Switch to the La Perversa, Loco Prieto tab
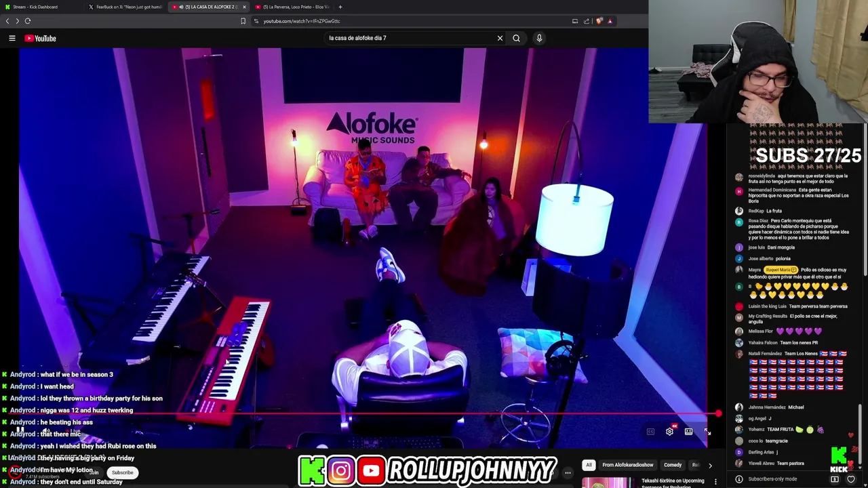 292,7
